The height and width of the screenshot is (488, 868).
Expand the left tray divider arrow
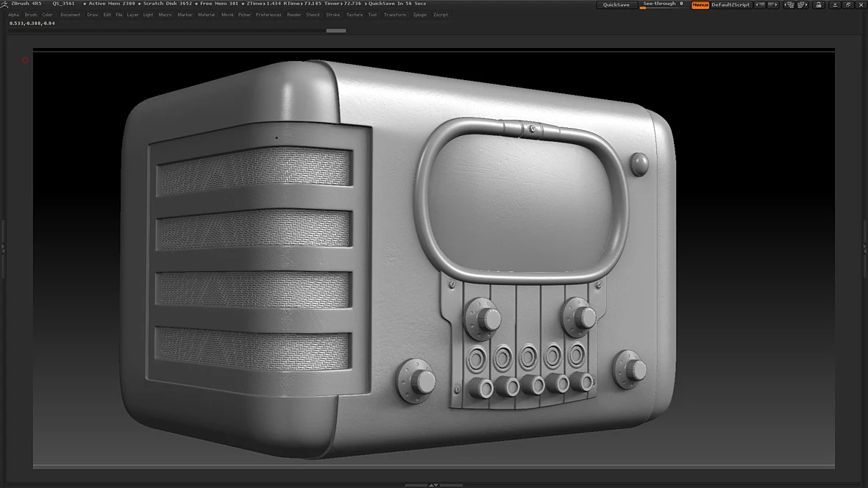point(3,248)
